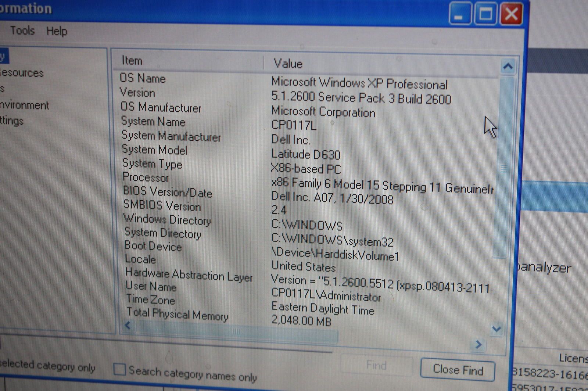Click the value 2,048.00 MB

301,320
